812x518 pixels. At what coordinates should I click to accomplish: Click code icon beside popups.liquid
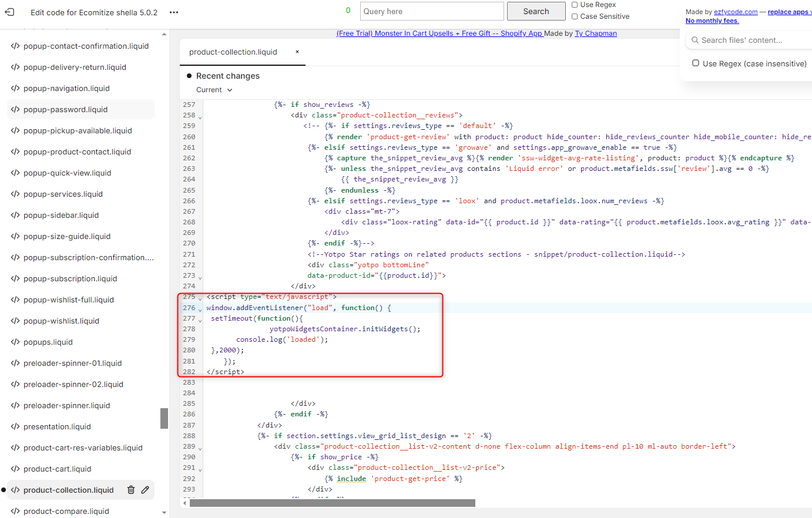tap(15, 342)
